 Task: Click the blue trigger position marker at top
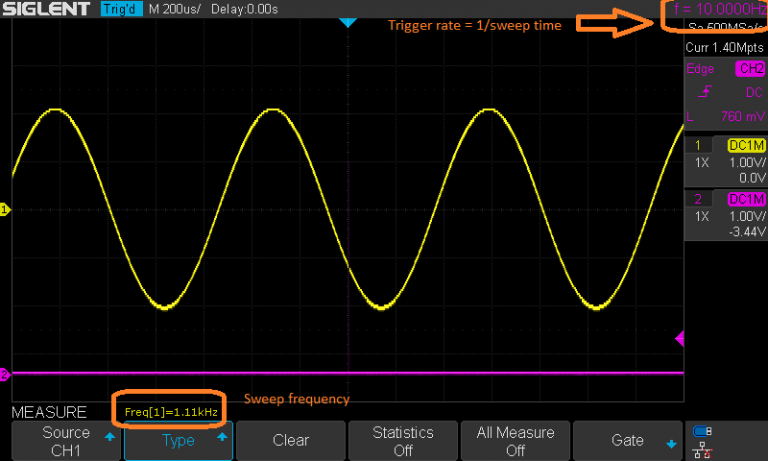347,22
